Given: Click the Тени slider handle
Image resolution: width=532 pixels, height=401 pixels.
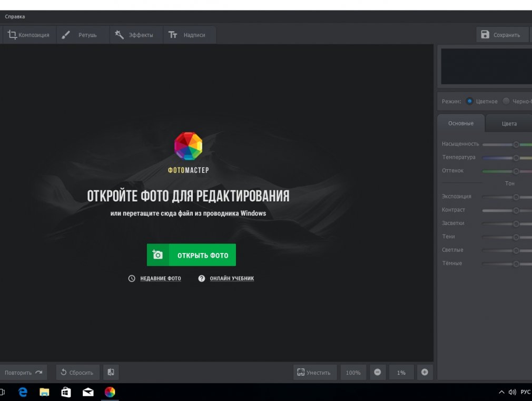Looking at the screenshot, I should pyautogui.click(x=516, y=237).
